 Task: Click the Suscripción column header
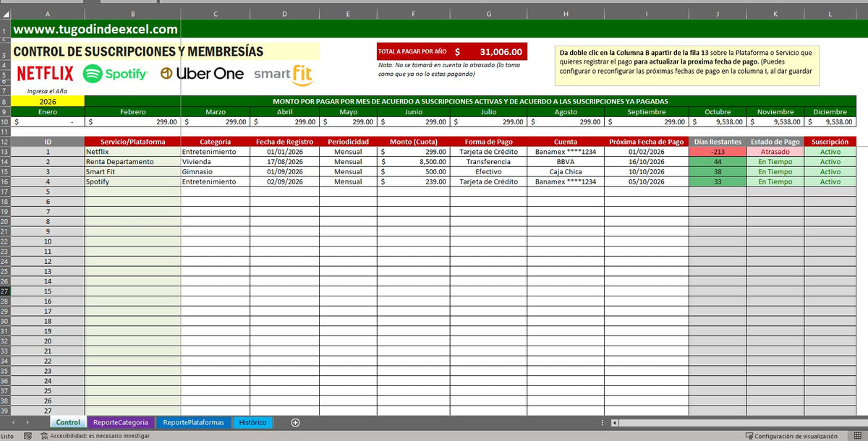pyautogui.click(x=830, y=142)
